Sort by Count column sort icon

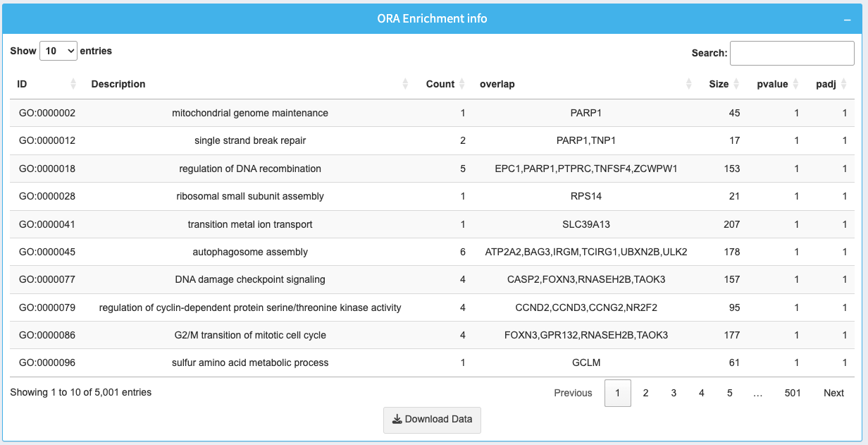pyautogui.click(x=462, y=84)
